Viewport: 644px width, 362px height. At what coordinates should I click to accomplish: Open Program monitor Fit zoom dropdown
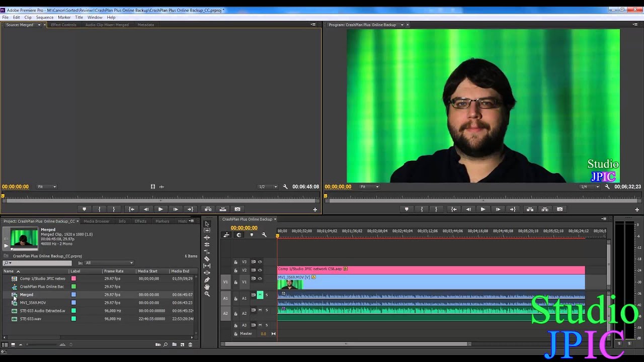pos(370,187)
